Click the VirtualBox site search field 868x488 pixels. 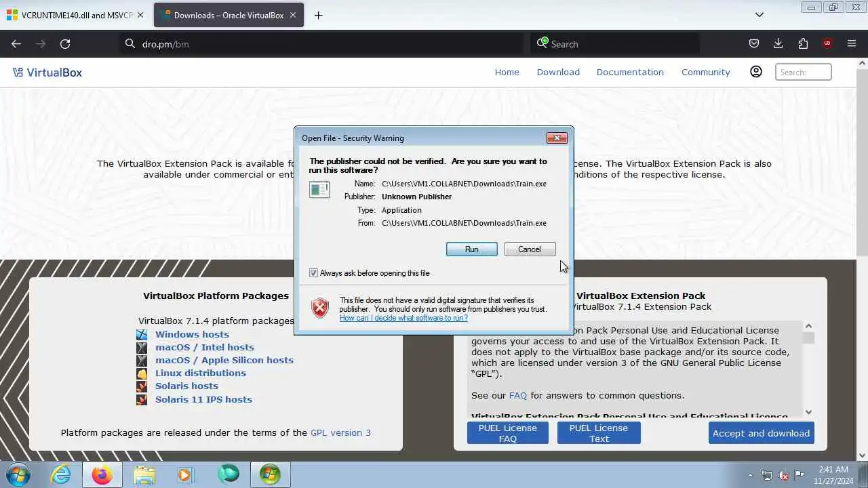pyautogui.click(x=804, y=72)
